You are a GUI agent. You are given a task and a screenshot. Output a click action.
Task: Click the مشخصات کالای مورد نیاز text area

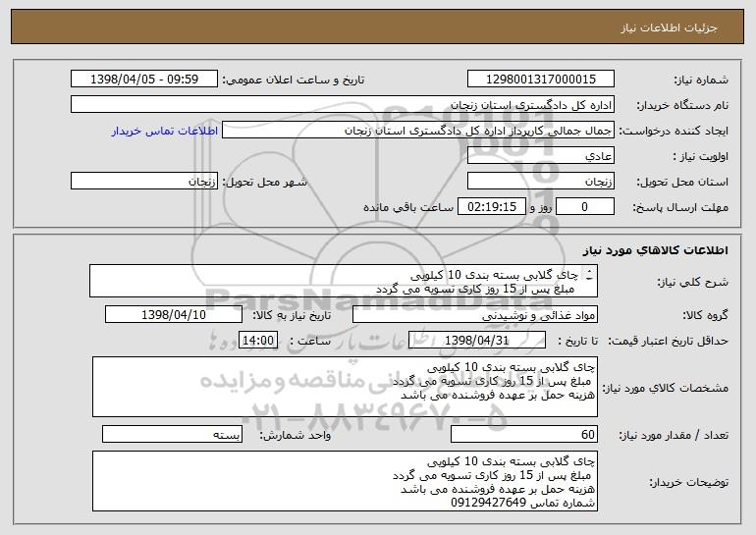[345, 387]
